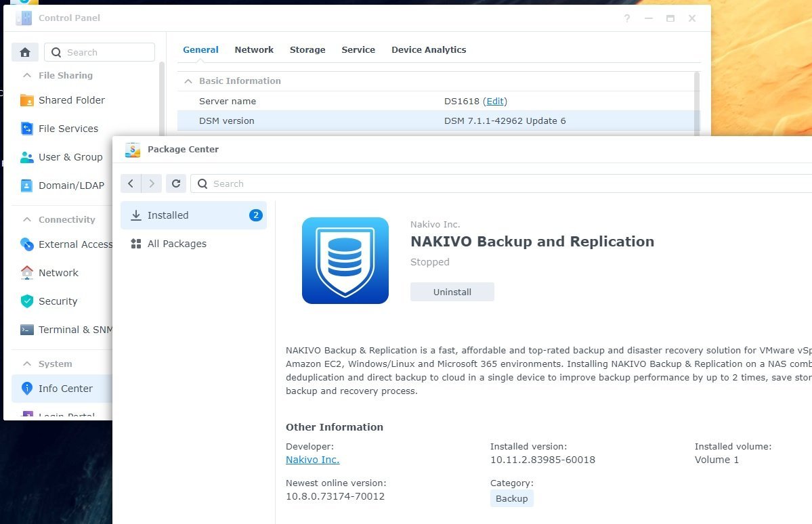The image size is (812, 524).
Task: Switch to the Device Analytics tab
Action: click(428, 49)
